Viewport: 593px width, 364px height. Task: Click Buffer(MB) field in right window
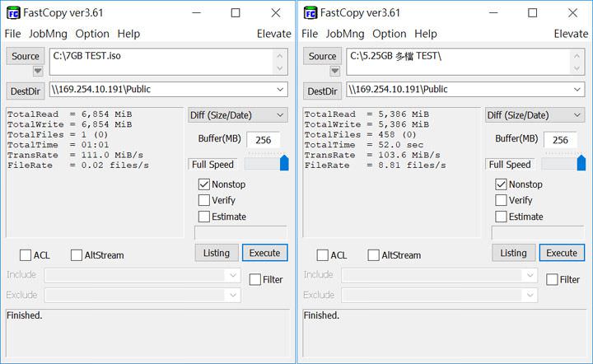(560, 140)
